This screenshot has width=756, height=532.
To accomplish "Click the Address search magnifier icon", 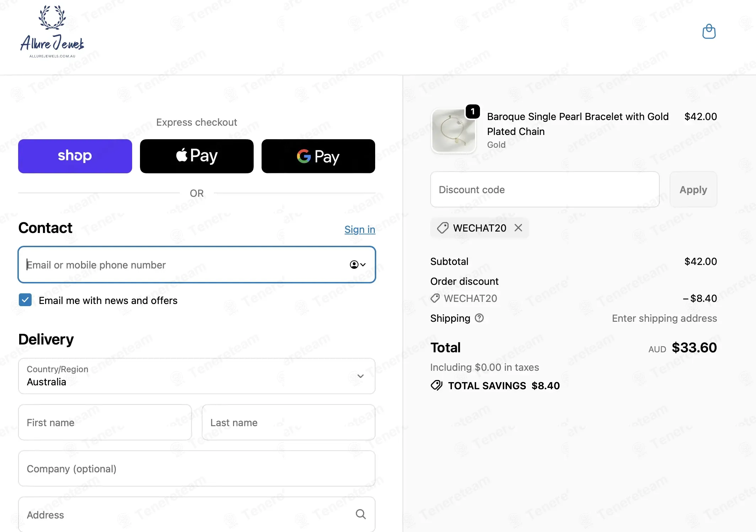I will click(x=361, y=514).
